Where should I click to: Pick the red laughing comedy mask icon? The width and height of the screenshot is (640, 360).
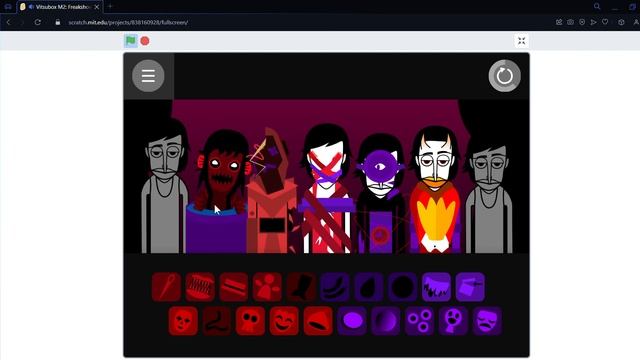(284, 321)
